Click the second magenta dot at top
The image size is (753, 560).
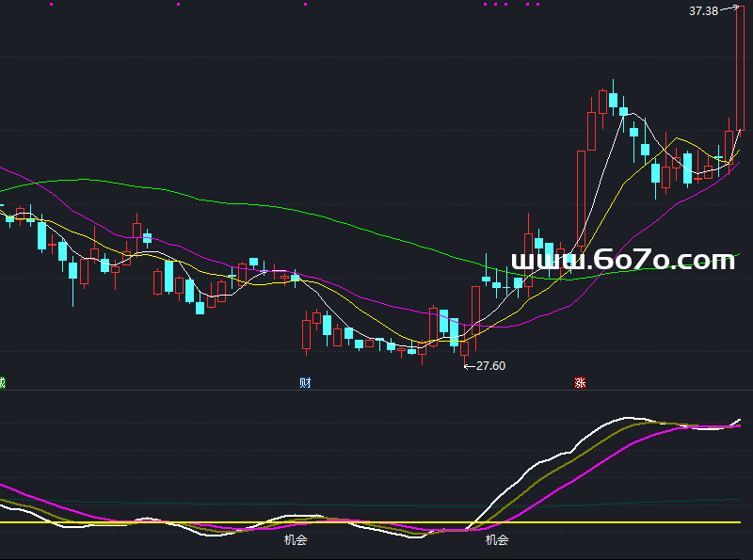(x=177, y=4)
